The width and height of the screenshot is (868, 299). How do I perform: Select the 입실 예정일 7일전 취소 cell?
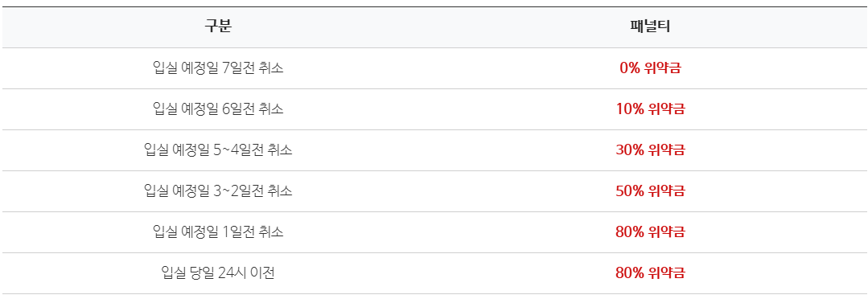click(218, 68)
